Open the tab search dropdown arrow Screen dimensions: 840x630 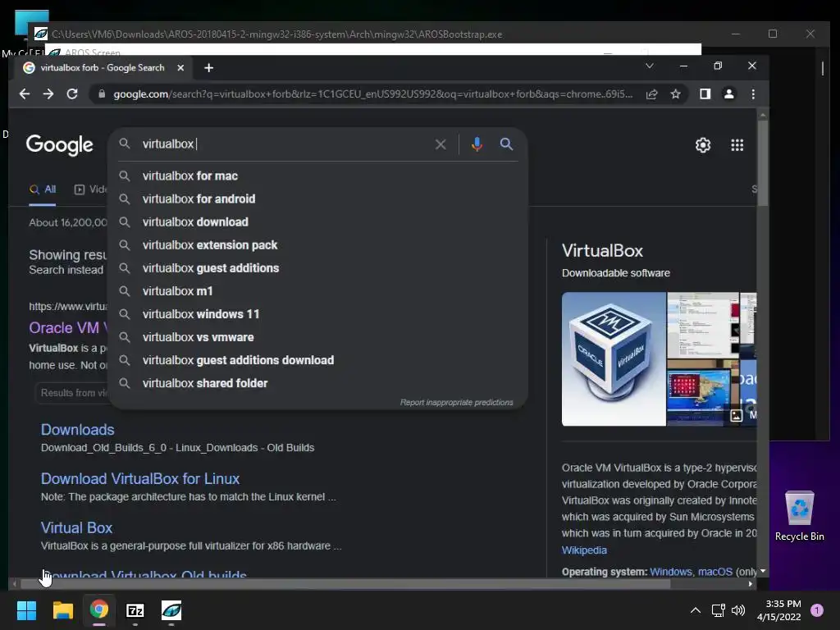650,66
